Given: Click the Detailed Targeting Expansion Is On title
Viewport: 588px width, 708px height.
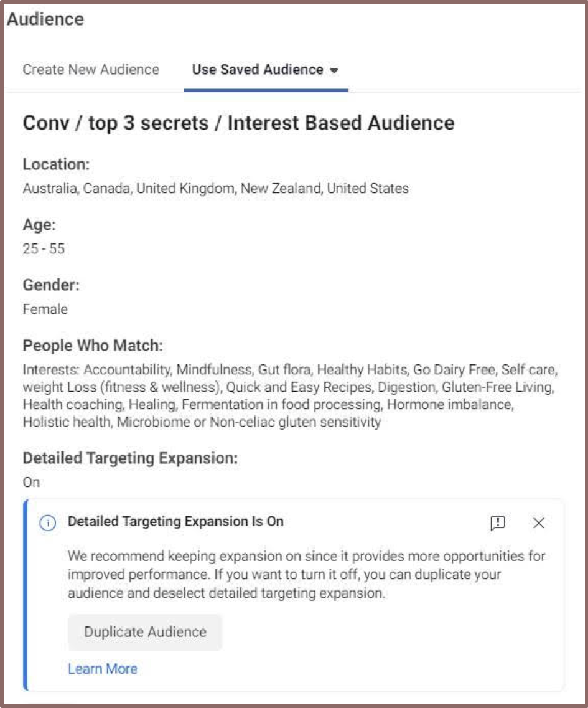Looking at the screenshot, I should (175, 522).
